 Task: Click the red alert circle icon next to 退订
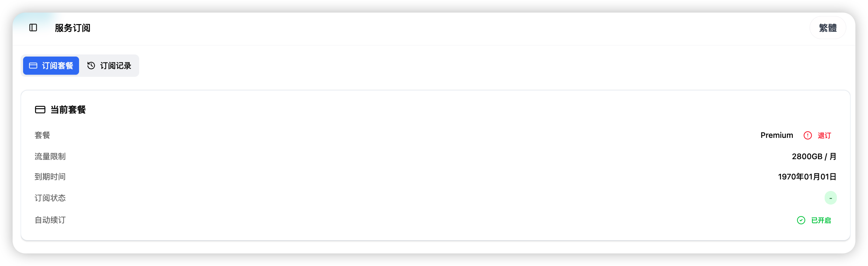[x=807, y=135]
